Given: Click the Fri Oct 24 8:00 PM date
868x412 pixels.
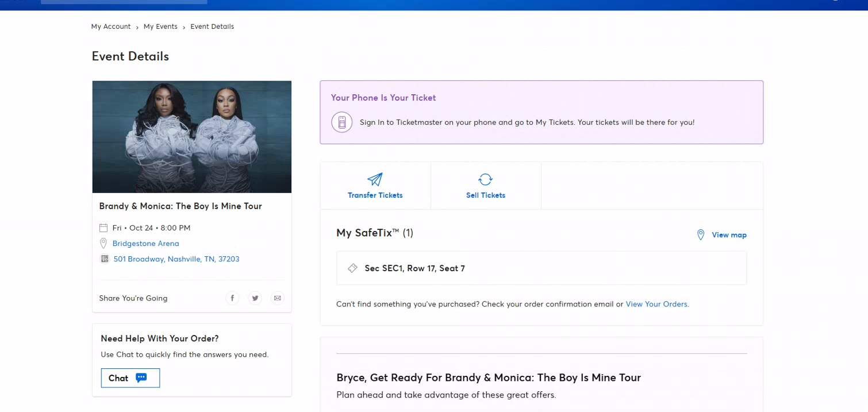Looking at the screenshot, I should click(151, 228).
